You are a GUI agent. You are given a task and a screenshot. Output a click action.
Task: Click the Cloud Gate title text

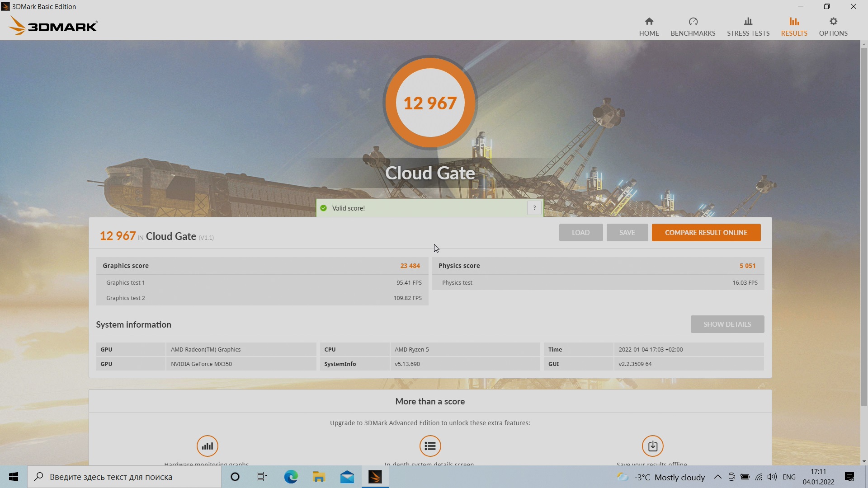[430, 173]
